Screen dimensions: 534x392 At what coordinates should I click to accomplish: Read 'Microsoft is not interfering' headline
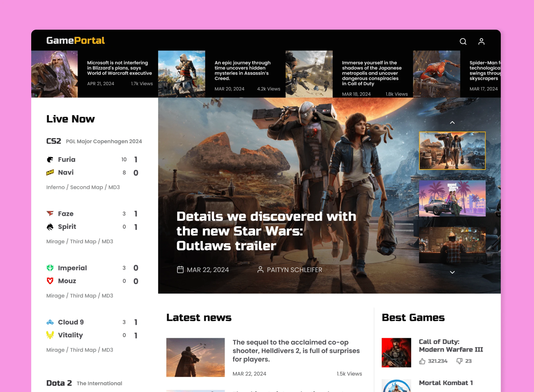coord(119,68)
